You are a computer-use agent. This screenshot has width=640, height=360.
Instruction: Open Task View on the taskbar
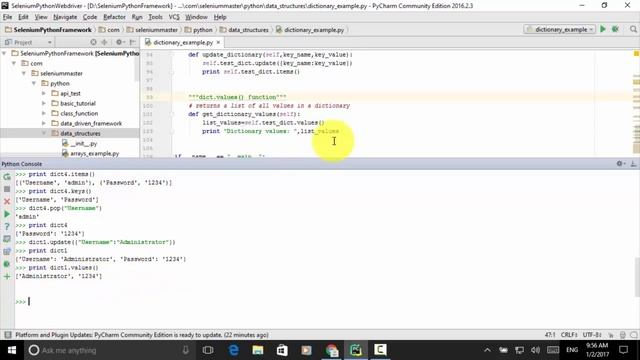[x=208, y=350]
